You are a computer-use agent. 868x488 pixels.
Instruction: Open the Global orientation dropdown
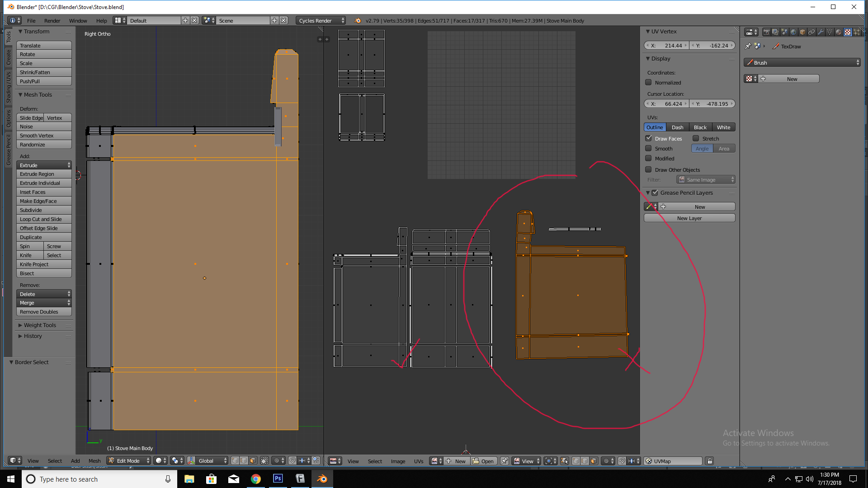(x=212, y=461)
